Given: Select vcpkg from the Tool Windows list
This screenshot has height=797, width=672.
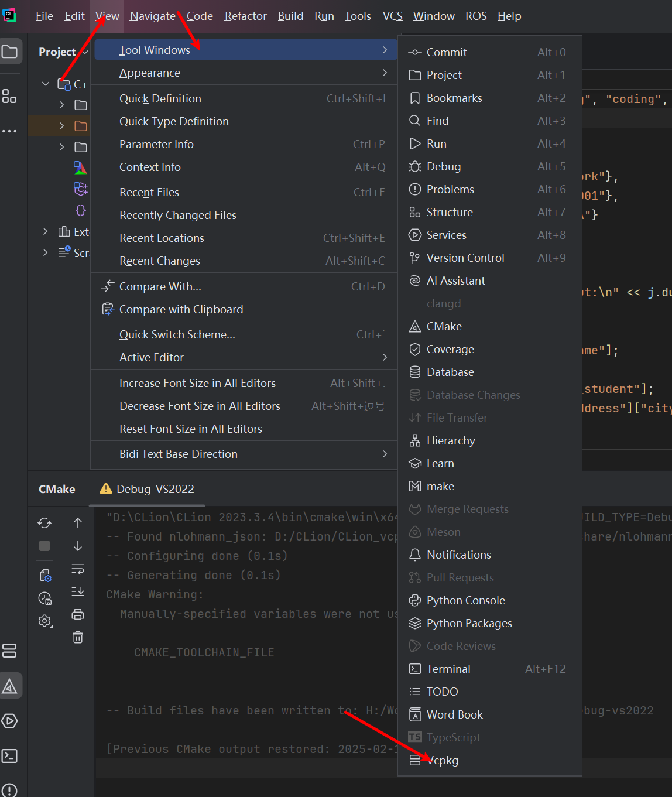Looking at the screenshot, I should click(443, 760).
